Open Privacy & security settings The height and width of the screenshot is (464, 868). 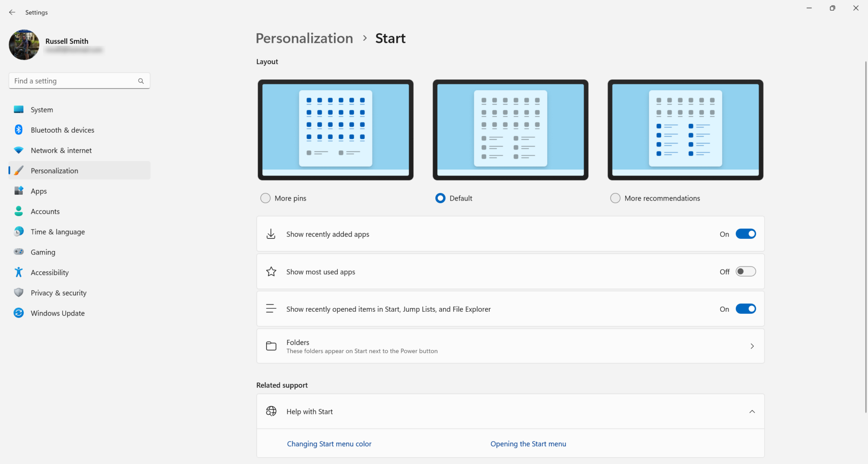tap(19, 292)
